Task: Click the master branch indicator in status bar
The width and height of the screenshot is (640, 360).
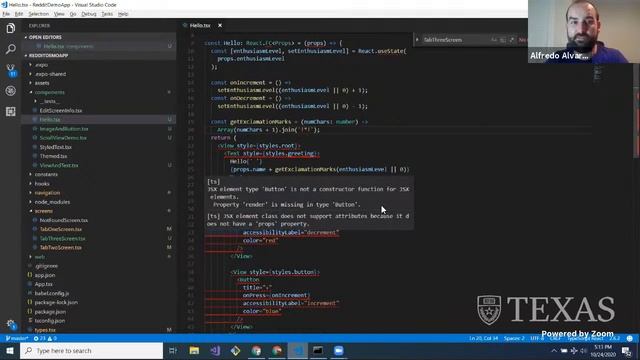Action: (x=17, y=338)
